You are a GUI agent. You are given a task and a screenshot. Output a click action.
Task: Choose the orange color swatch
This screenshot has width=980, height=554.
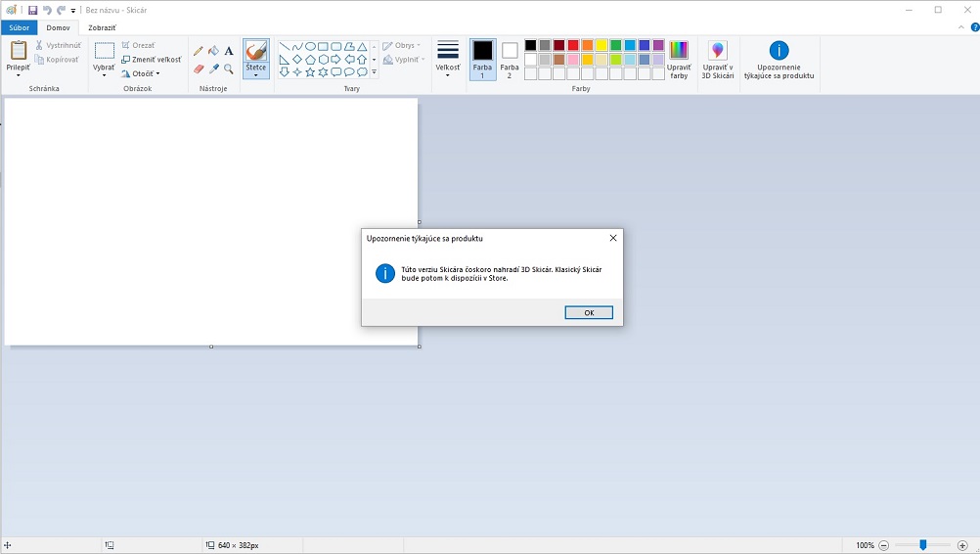click(588, 45)
